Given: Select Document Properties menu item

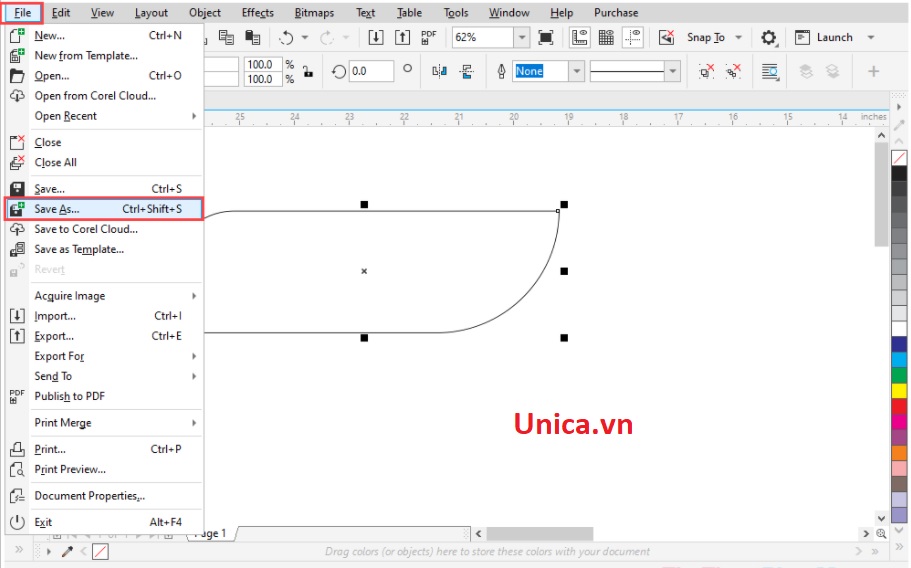Looking at the screenshot, I should [x=104, y=496].
